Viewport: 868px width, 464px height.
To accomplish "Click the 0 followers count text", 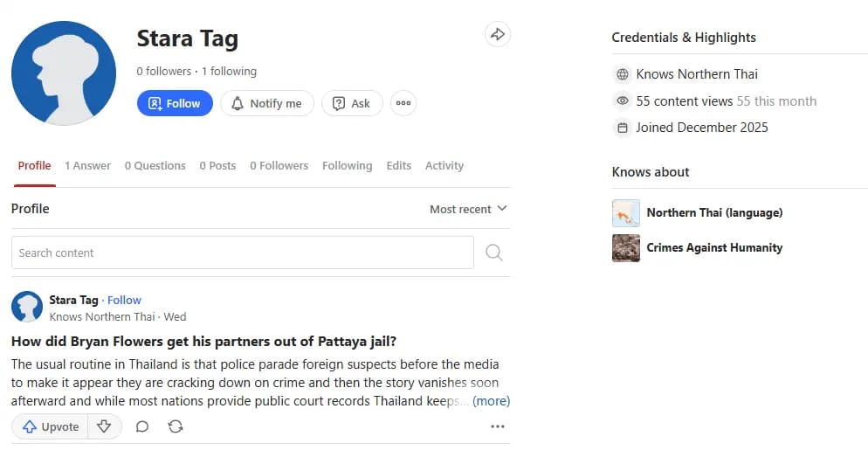I will [x=164, y=72].
